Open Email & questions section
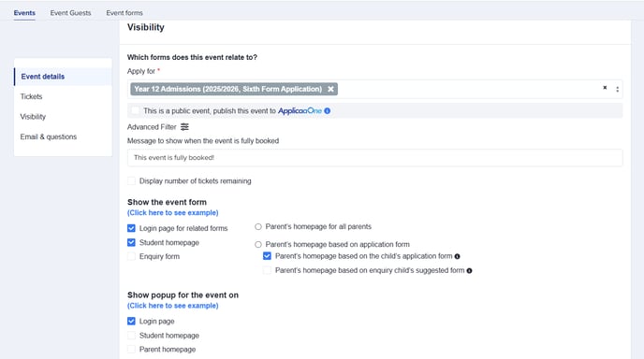The height and width of the screenshot is (359, 644). coord(49,136)
